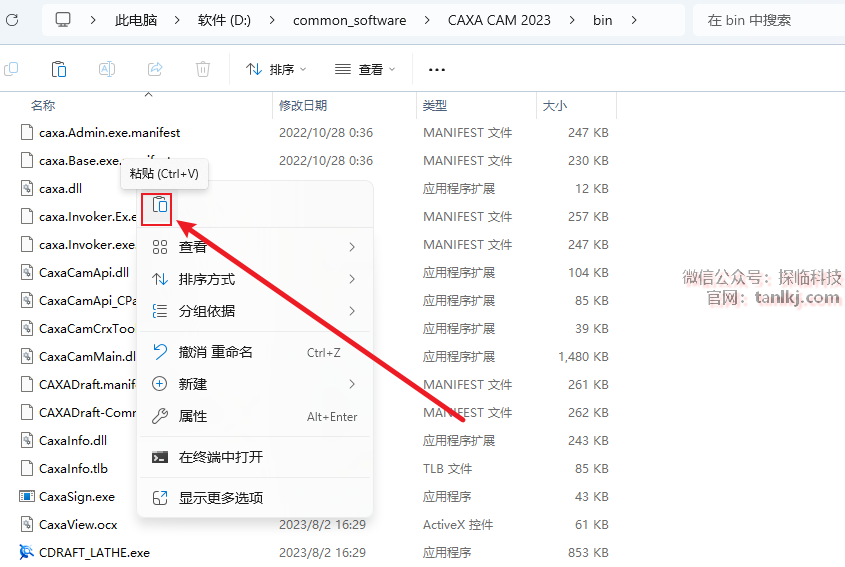This screenshot has width=845, height=567.
Task: Sort by the 名称 column header
Action: coord(43,106)
